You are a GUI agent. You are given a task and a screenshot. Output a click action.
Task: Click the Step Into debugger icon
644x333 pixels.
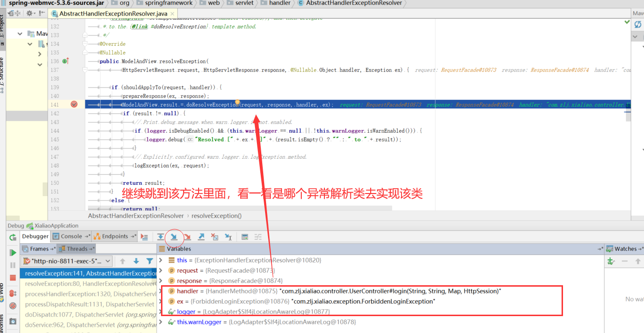click(174, 236)
